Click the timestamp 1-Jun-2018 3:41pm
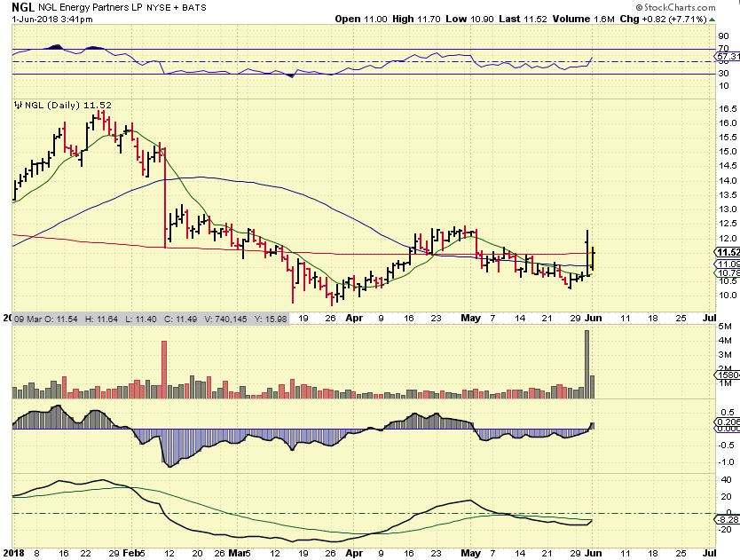This screenshot has height=560, width=740. click(52, 20)
